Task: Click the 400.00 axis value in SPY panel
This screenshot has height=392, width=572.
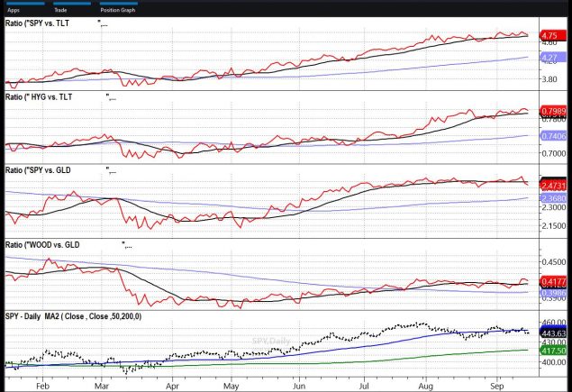Action: click(554, 362)
